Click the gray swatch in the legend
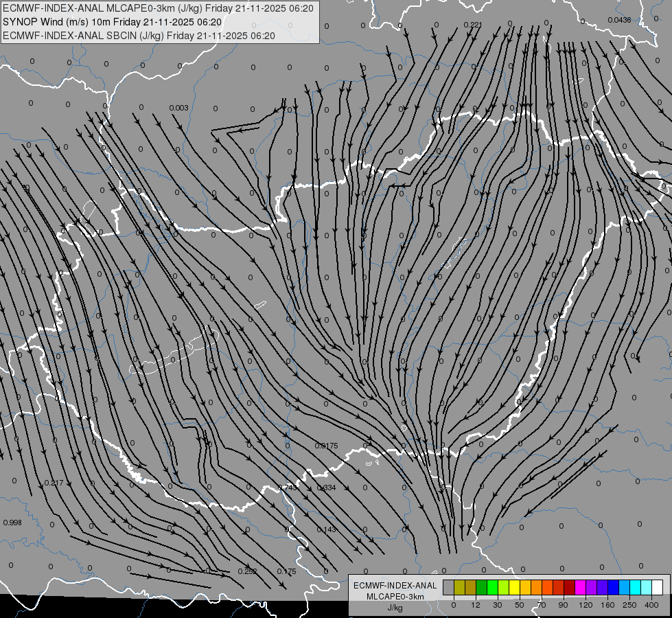 [449, 587]
